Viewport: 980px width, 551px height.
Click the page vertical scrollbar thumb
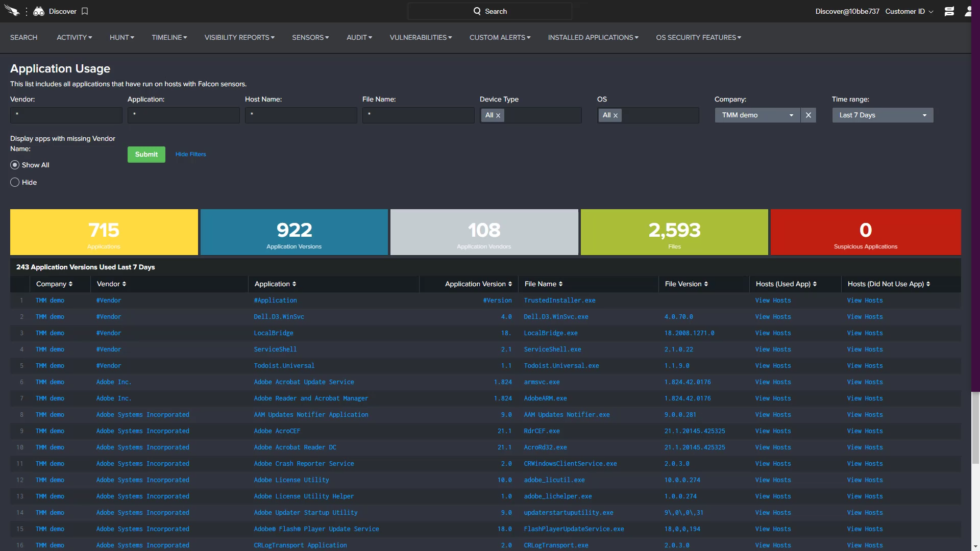[975, 429]
